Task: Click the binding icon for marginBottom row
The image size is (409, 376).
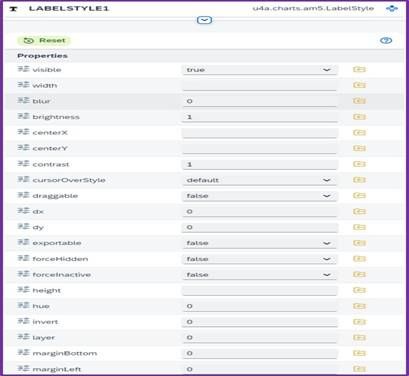Action: tap(359, 353)
